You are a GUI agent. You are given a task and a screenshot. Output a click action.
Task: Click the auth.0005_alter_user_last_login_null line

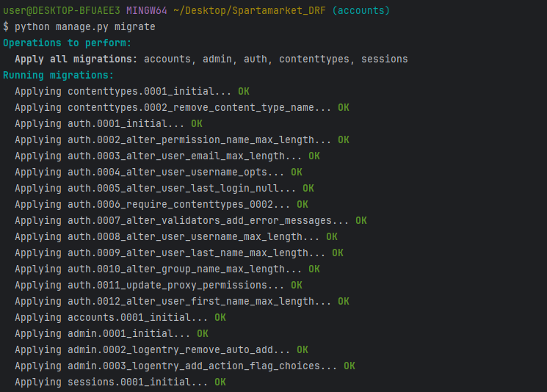click(164, 189)
